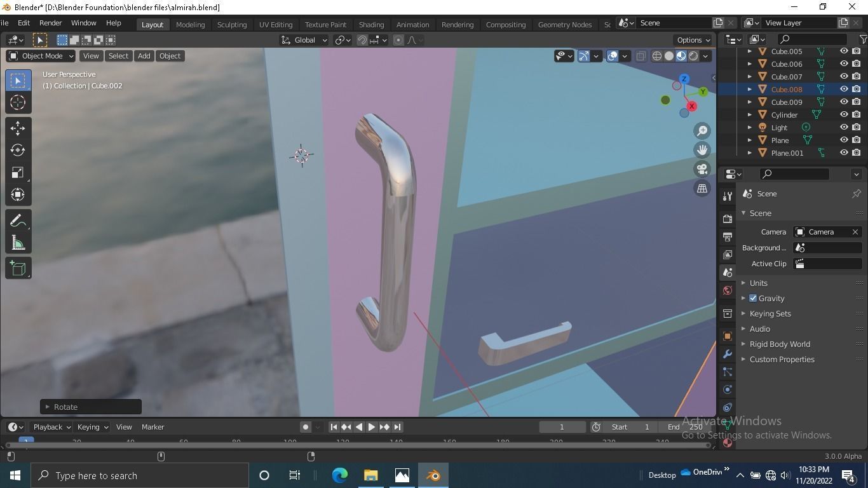Hide Cube.008 in viewport via eye icon
Screen dimensions: 868x488
pos(844,89)
